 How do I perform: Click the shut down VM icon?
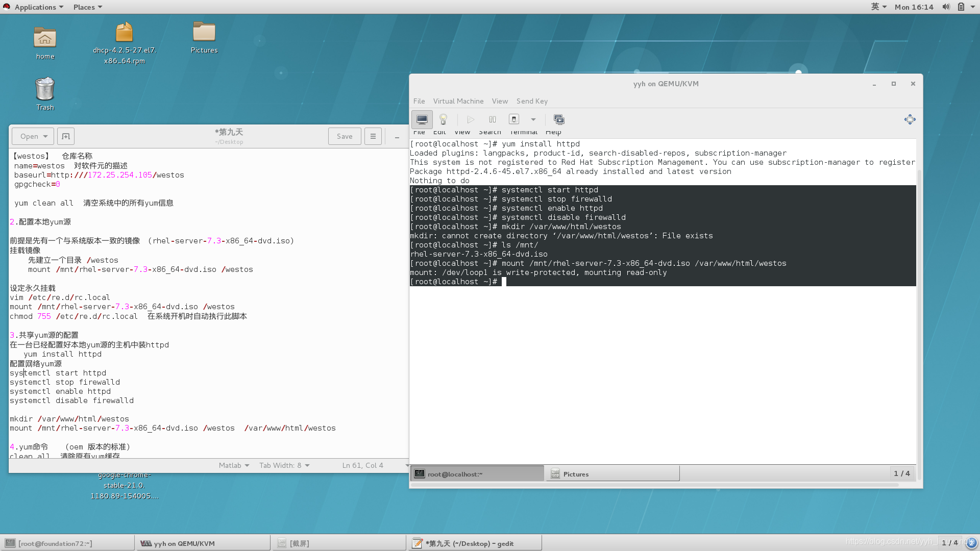tap(514, 119)
